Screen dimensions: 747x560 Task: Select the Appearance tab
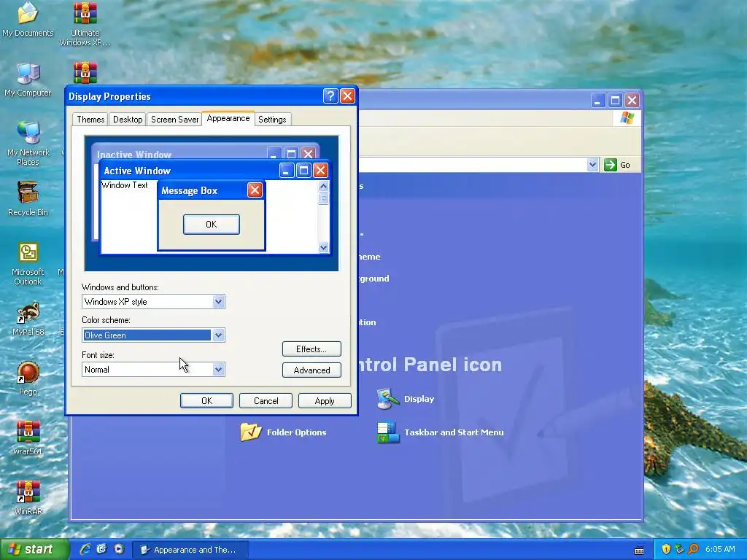(x=228, y=119)
